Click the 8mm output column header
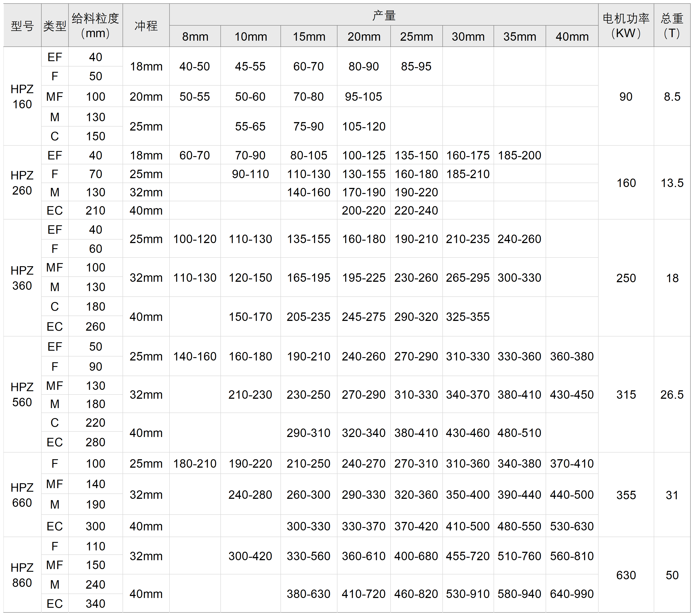 (x=195, y=37)
